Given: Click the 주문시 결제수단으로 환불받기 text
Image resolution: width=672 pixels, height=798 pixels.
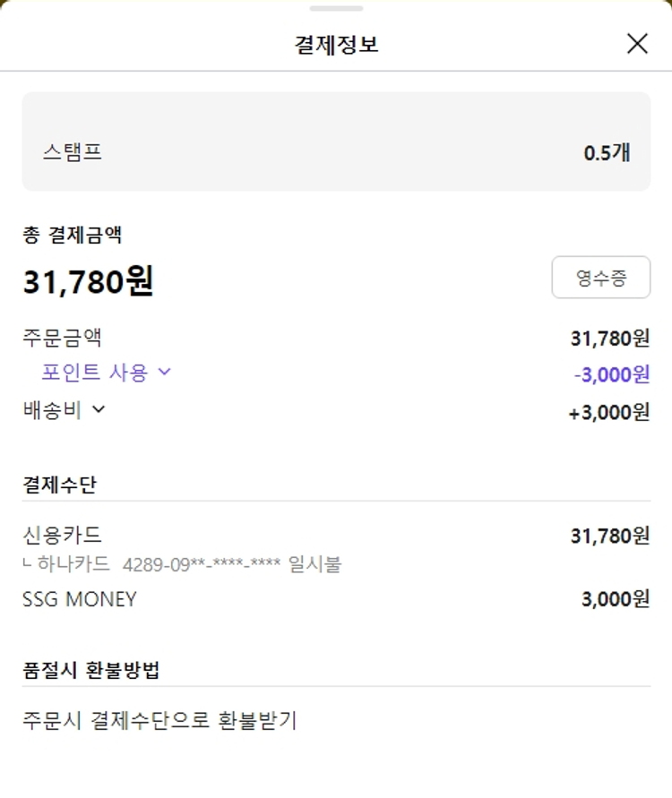Looking at the screenshot, I should coord(159,720).
